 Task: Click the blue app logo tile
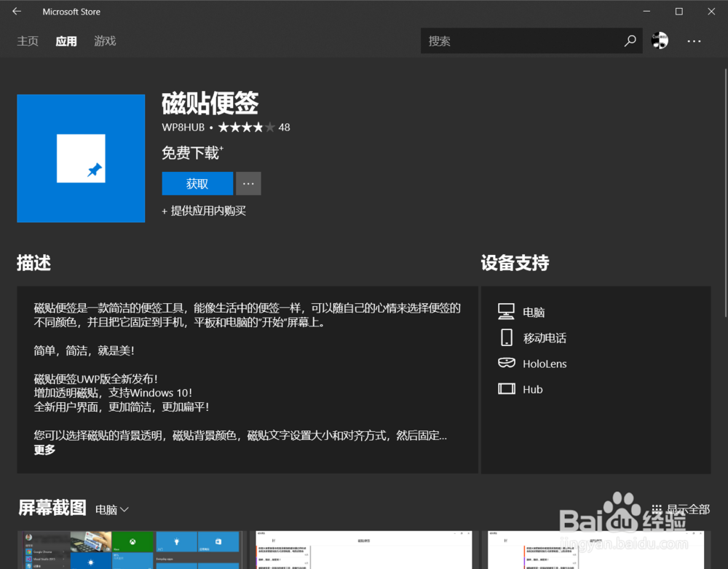(81, 158)
